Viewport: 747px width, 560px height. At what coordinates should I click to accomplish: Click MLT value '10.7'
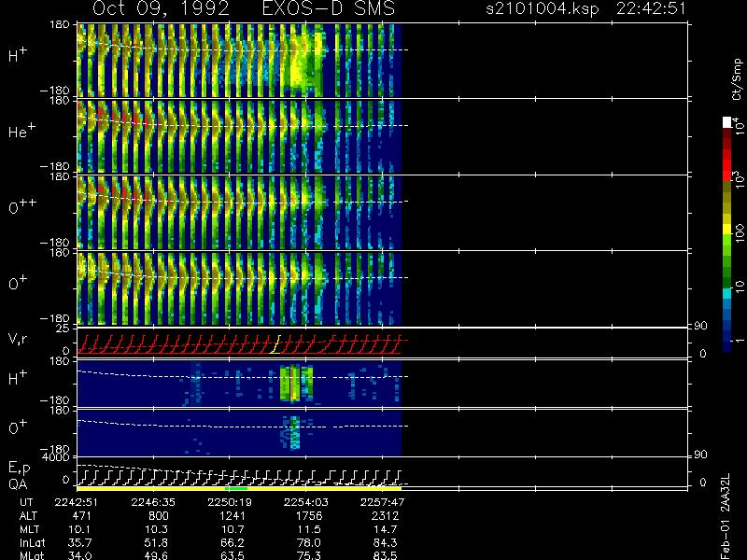233,529
